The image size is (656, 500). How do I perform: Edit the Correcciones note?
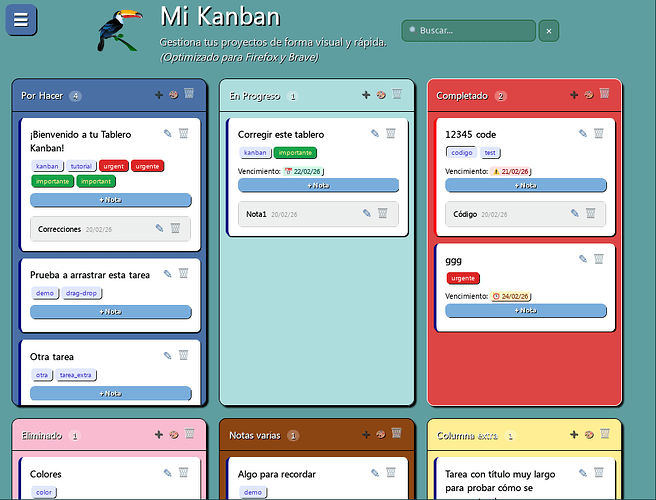pyautogui.click(x=159, y=228)
